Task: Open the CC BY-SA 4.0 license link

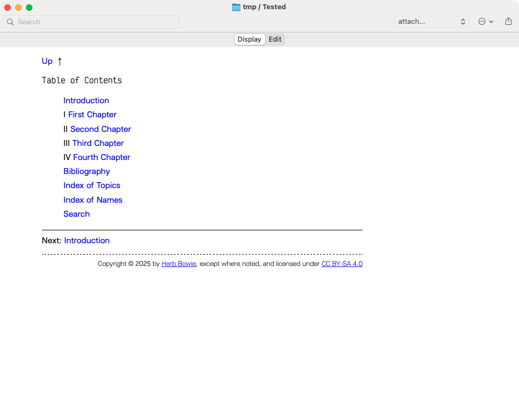Action: [x=342, y=264]
